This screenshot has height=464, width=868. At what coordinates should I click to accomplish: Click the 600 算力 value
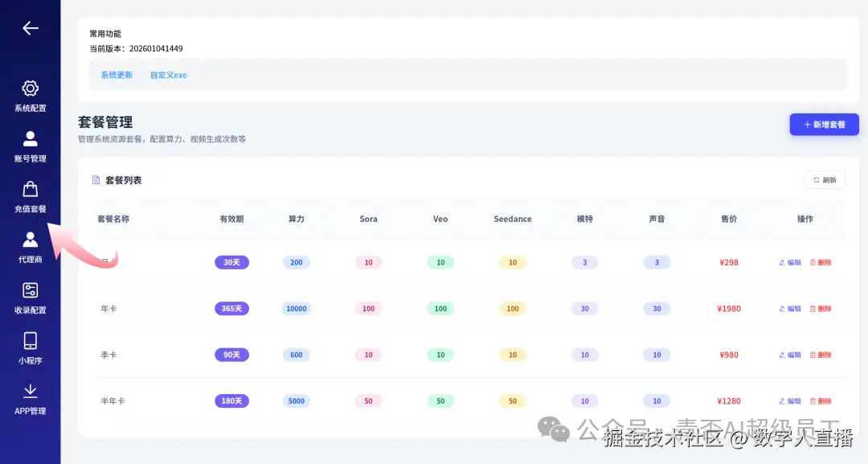(296, 355)
